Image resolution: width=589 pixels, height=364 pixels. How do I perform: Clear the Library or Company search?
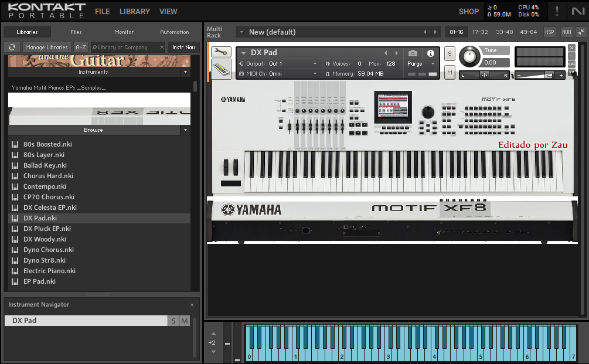coord(162,47)
